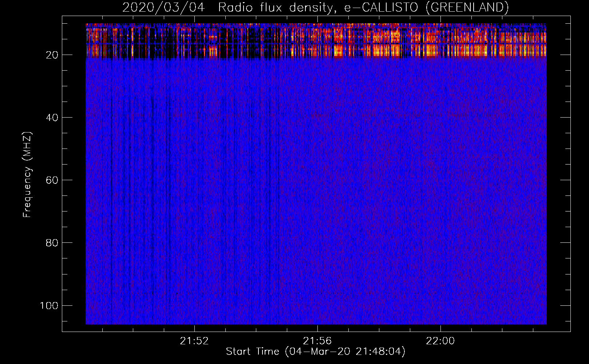Click the 21:52 time tick label
The width and height of the screenshot is (589, 364).
point(194,341)
